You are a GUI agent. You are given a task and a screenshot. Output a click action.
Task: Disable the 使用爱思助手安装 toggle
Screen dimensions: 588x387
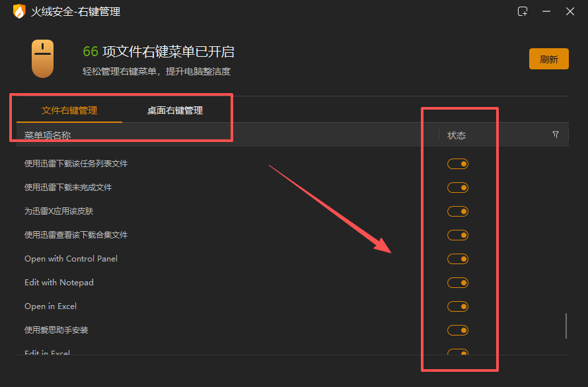(x=457, y=330)
